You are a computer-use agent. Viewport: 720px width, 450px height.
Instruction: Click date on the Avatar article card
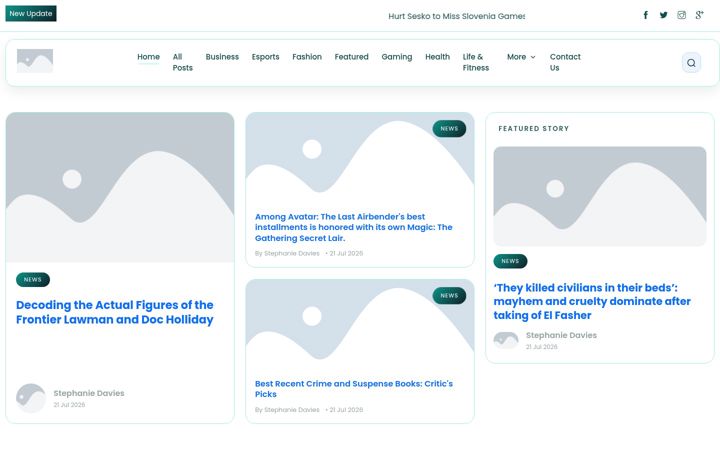pyautogui.click(x=346, y=253)
